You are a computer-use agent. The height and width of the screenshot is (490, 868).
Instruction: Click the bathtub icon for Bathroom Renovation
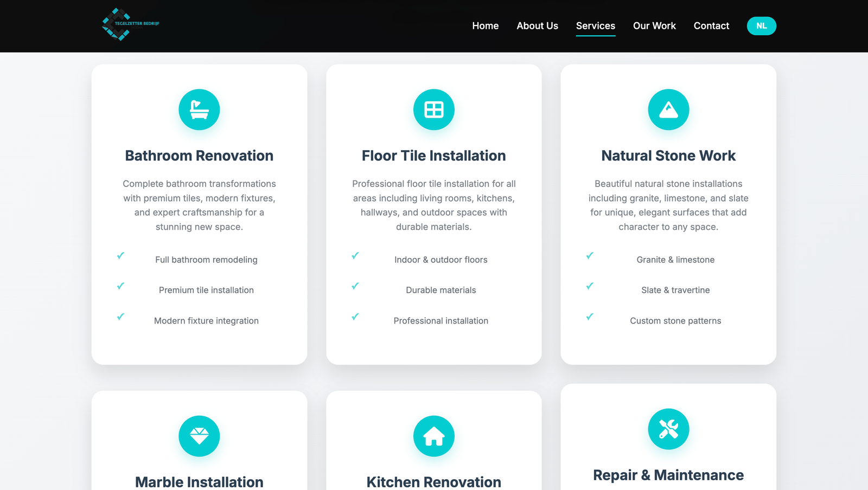pos(199,109)
